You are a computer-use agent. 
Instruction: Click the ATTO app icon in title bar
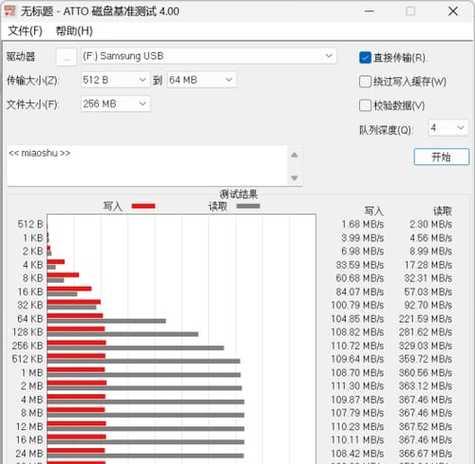pos(10,11)
